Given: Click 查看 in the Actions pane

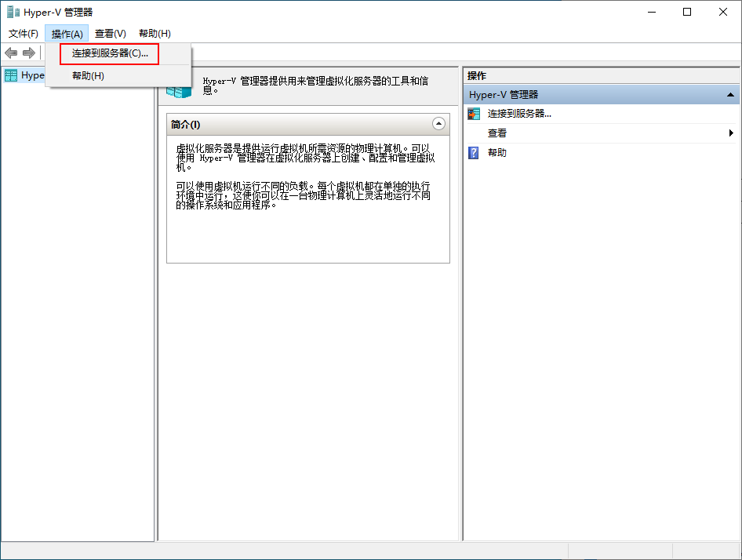Looking at the screenshot, I should pos(497,133).
